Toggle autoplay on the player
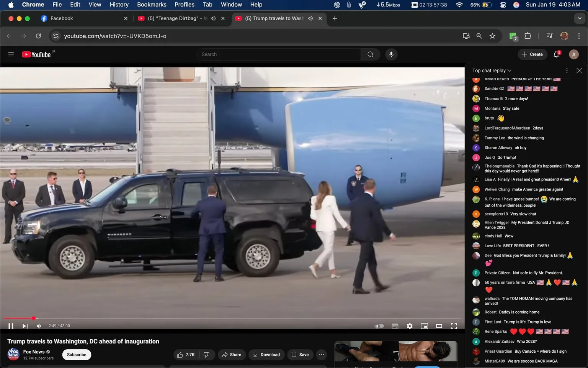This screenshot has height=368, width=588. [x=379, y=326]
